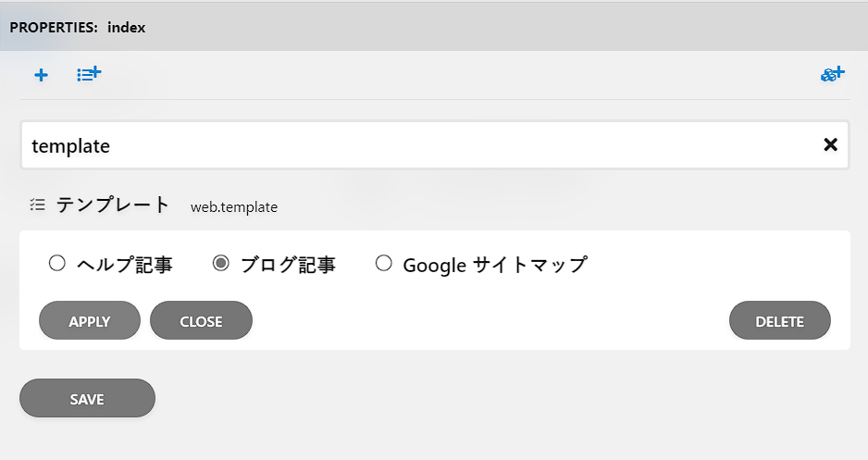Click the ヘルプ記事 option label text
The width and height of the screenshot is (868, 460).
[x=125, y=265]
